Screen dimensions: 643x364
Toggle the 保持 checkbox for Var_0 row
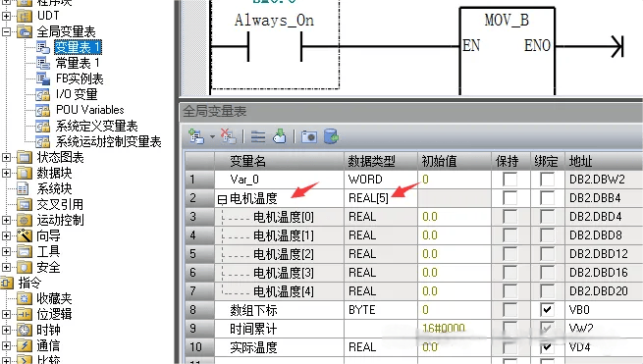tap(510, 180)
